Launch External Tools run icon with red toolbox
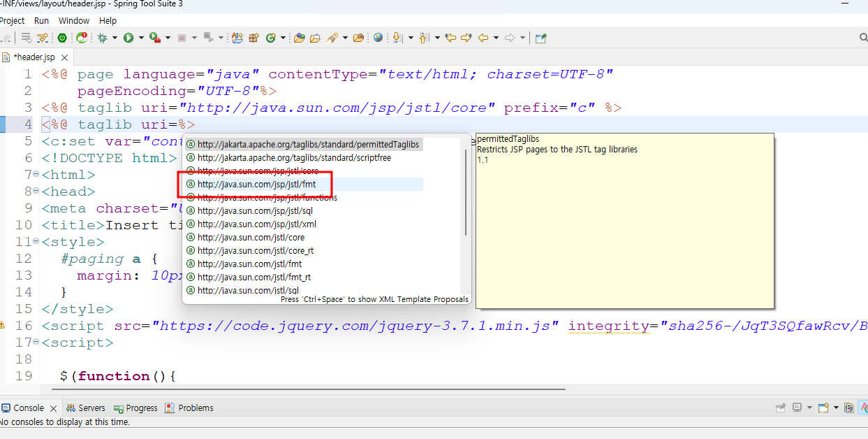The width and height of the screenshot is (868, 439). pos(155,38)
